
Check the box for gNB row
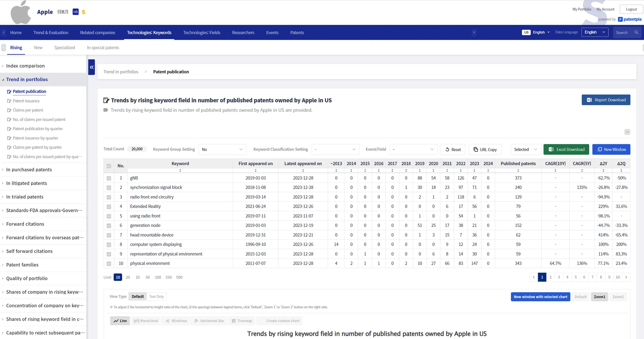click(109, 178)
